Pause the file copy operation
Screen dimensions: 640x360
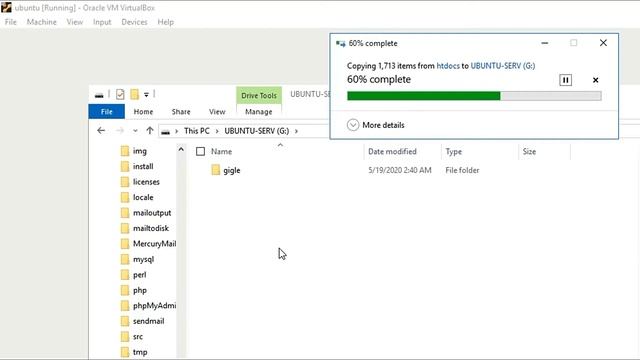point(565,80)
